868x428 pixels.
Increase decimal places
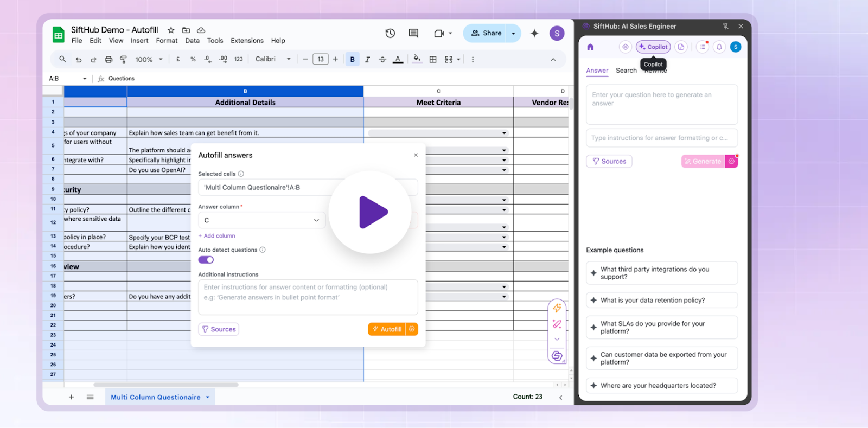point(223,59)
